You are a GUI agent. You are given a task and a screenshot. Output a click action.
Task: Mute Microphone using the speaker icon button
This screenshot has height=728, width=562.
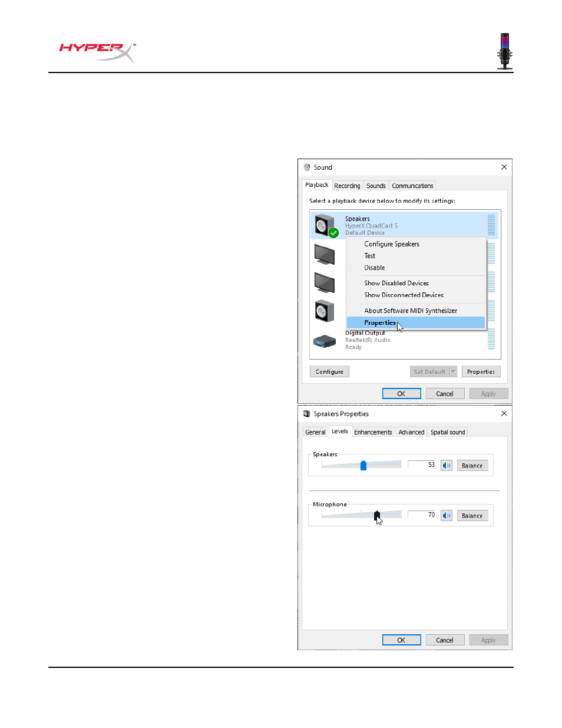(x=447, y=516)
